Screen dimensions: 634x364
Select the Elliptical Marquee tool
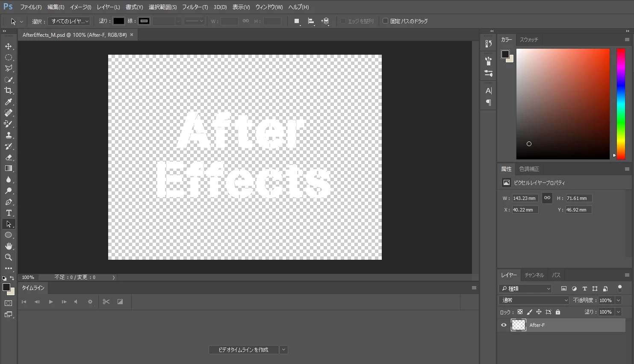point(9,57)
